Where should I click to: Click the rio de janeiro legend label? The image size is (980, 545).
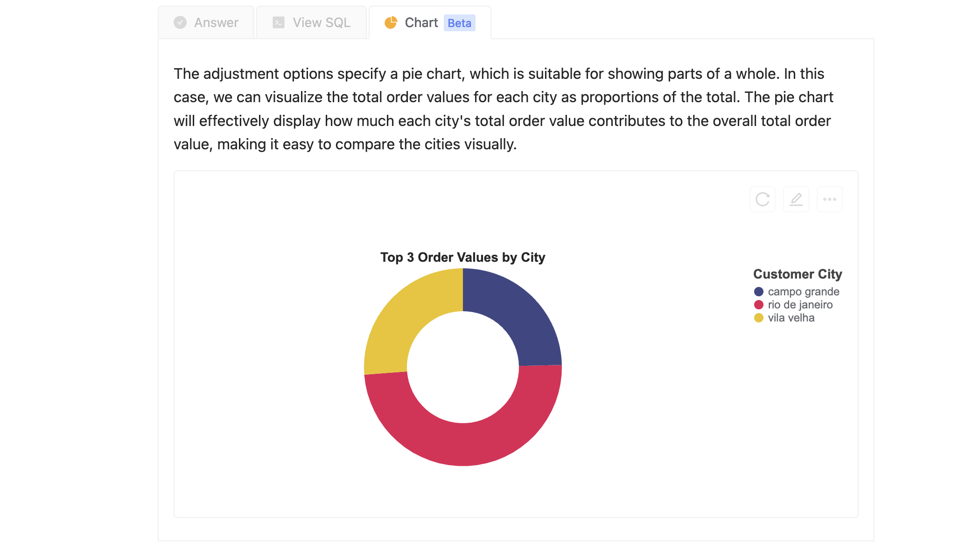click(x=800, y=305)
